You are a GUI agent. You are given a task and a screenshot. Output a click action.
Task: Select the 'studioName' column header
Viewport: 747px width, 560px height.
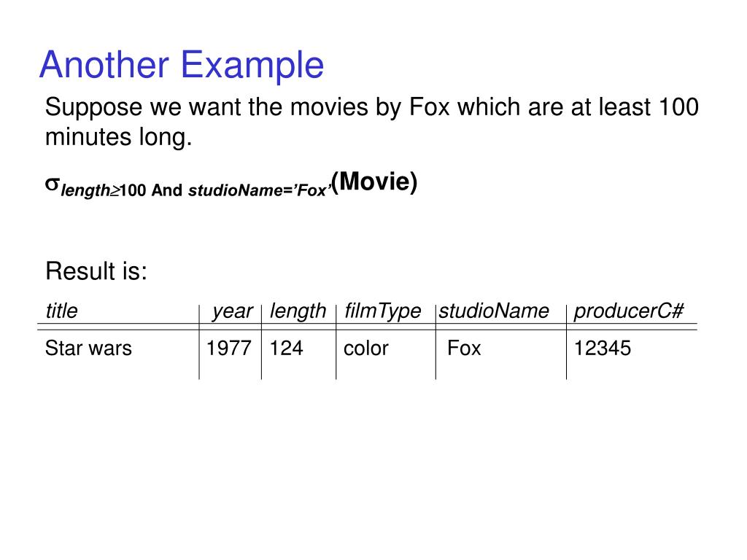click(x=494, y=311)
